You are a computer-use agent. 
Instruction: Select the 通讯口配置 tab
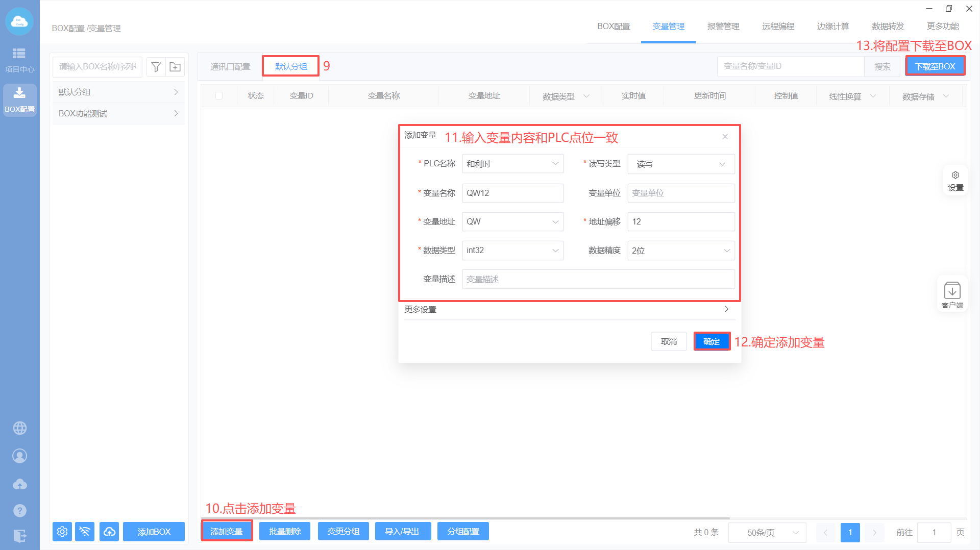(230, 67)
